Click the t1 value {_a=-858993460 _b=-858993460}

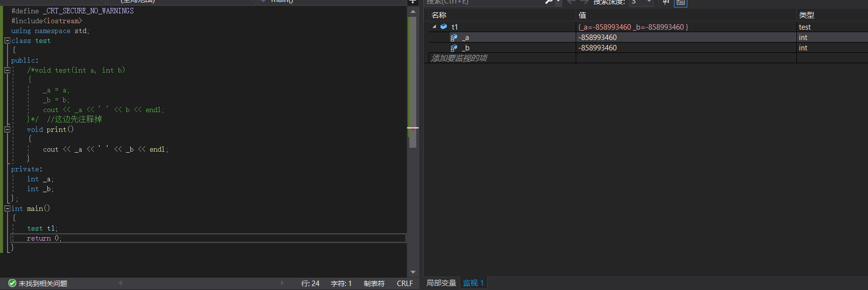633,27
